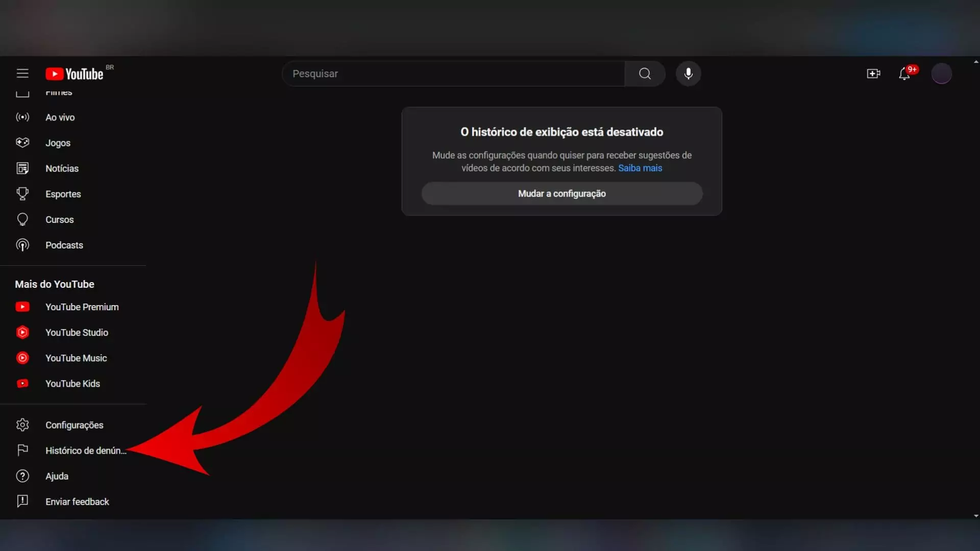Click the YouTube Music icon
The height and width of the screenshot is (551, 980).
point(22,358)
